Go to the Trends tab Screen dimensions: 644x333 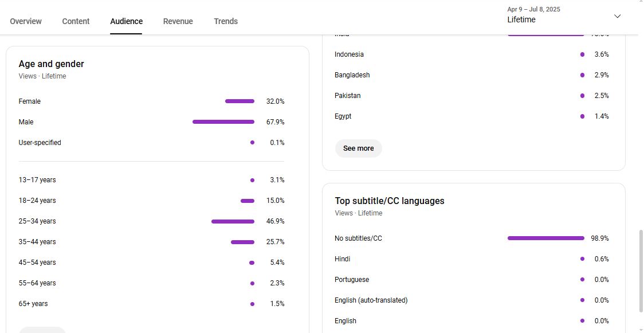click(x=226, y=21)
